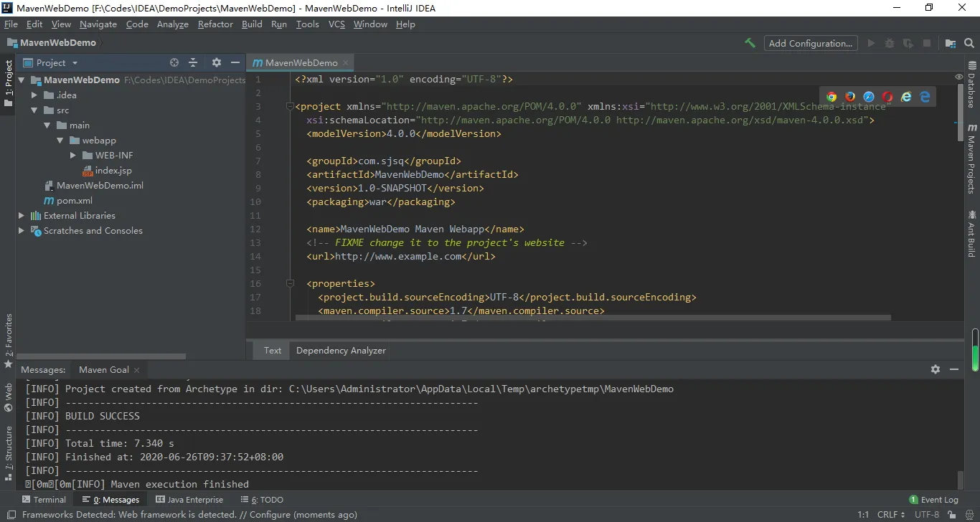Click Collapse All icon in Project panel
This screenshot has height=522, width=980.
coord(193,62)
